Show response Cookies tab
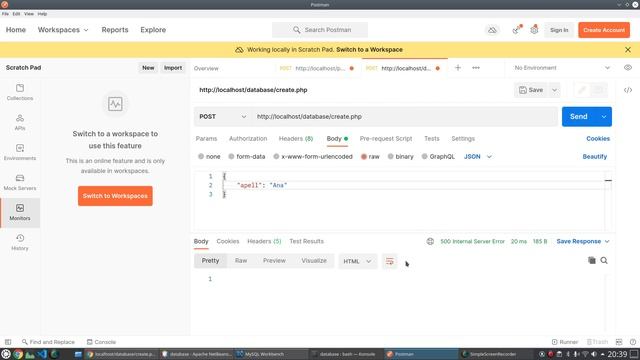 click(228, 241)
